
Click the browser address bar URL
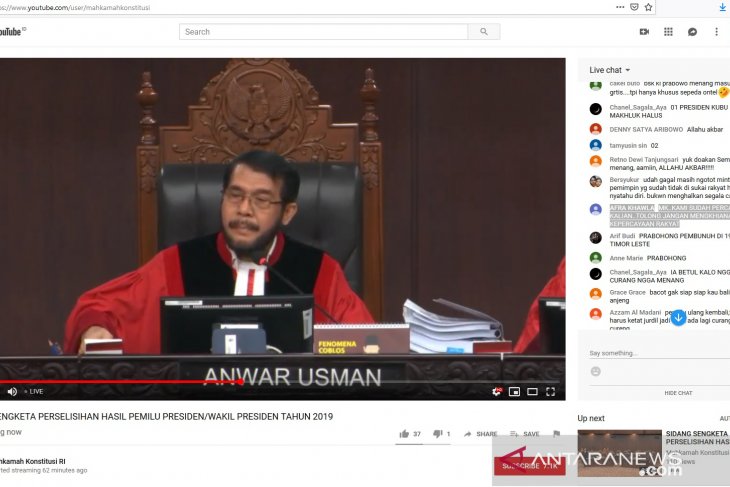(74, 7)
